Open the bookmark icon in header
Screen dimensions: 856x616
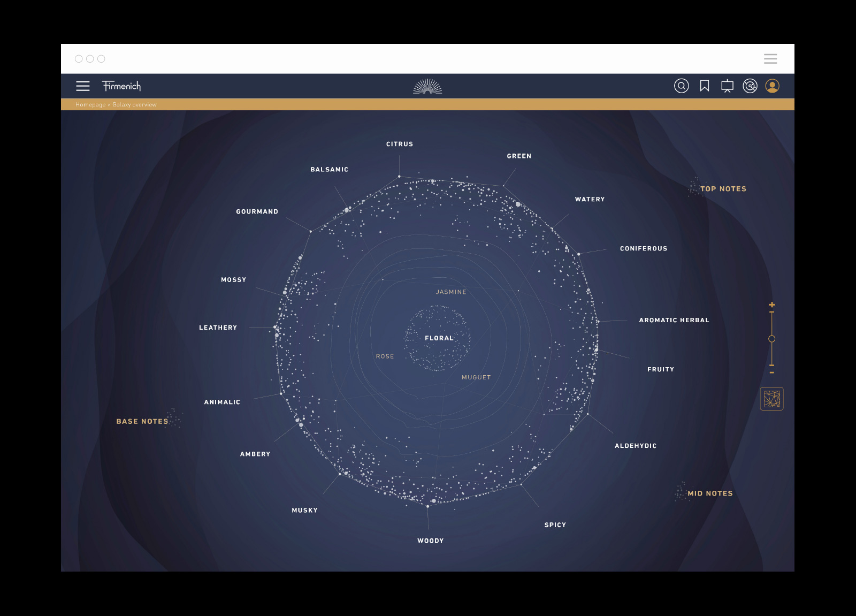pyautogui.click(x=705, y=86)
